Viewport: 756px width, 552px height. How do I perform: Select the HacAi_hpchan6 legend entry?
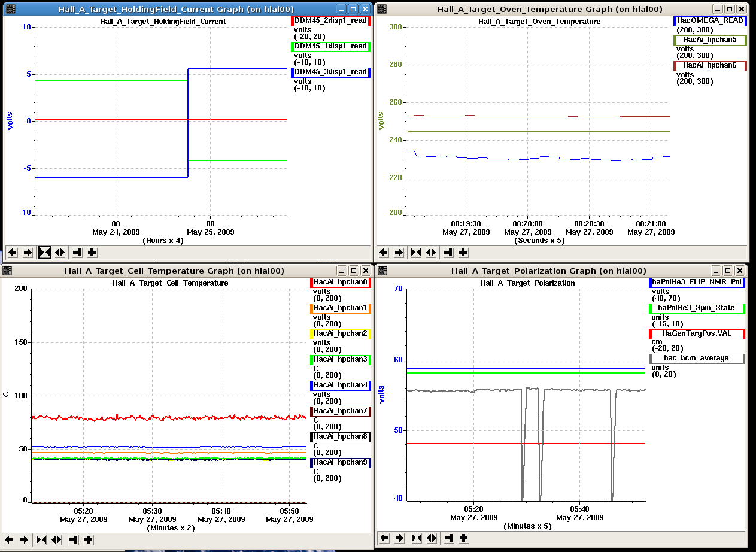(709, 66)
